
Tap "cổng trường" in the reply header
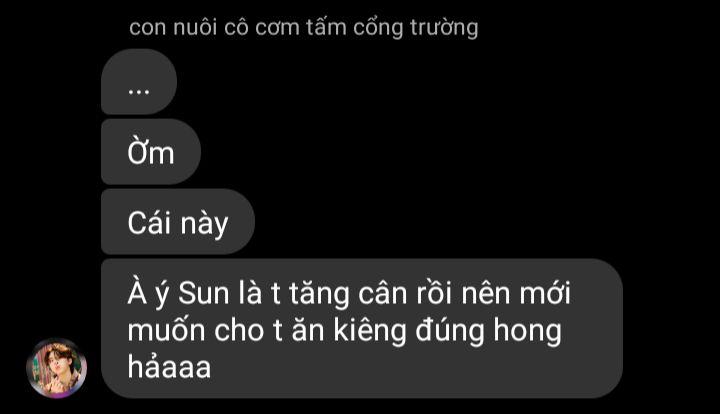(x=416, y=28)
